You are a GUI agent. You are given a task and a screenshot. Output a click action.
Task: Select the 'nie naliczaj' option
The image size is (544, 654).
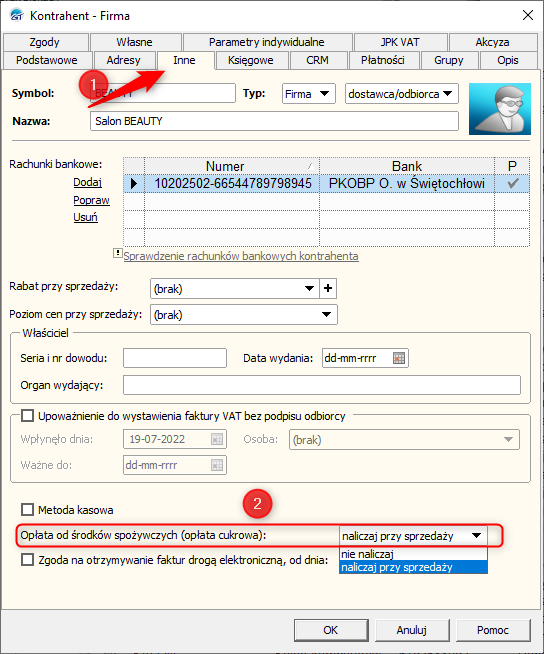click(413, 554)
